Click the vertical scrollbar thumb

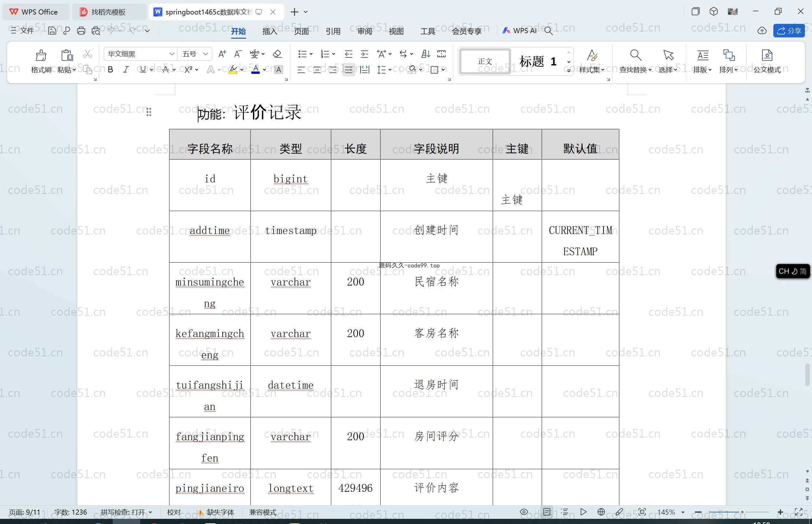807,375
